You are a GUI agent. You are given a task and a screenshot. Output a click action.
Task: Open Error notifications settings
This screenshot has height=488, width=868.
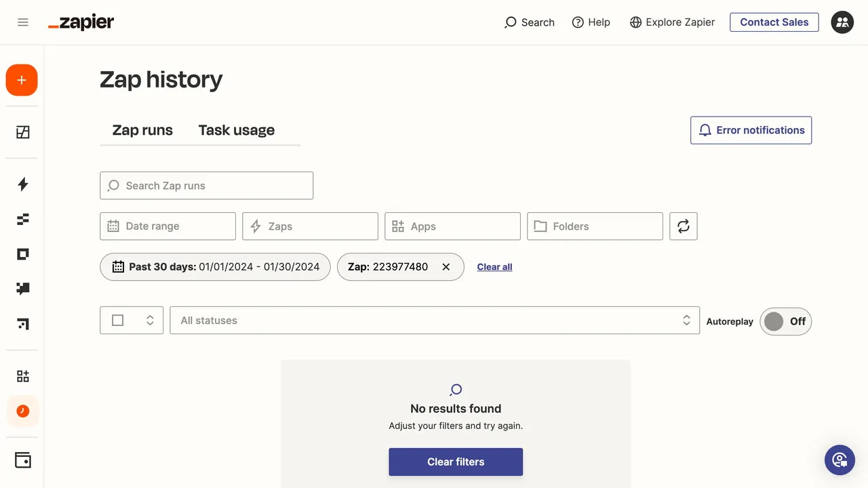751,130
